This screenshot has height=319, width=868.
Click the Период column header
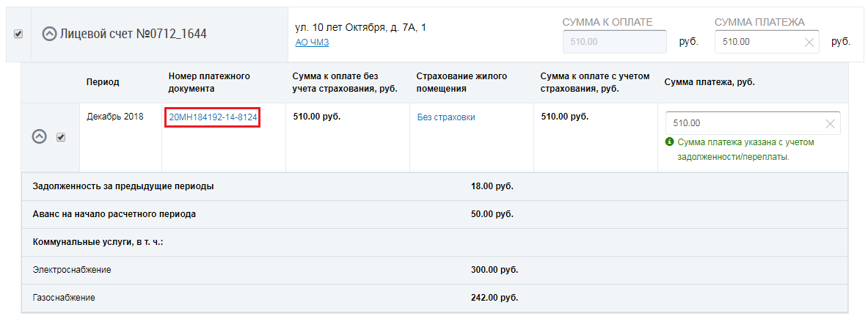[103, 82]
